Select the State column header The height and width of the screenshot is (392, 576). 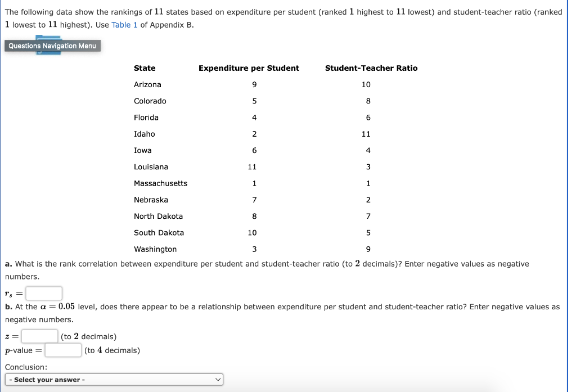click(x=145, y=67)
